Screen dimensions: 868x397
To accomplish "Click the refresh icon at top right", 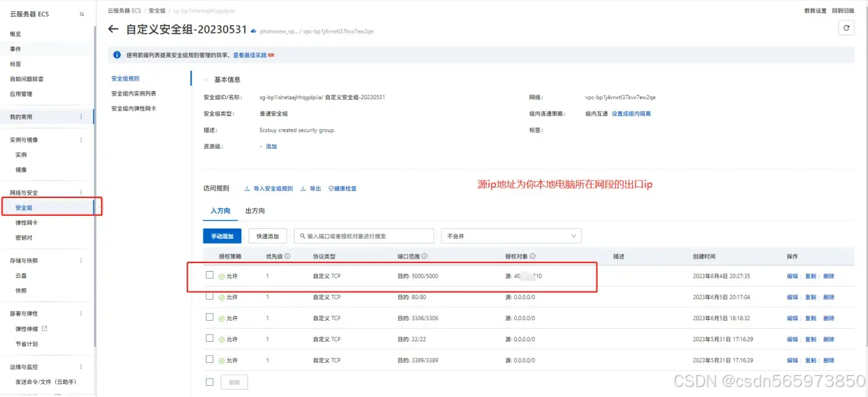I will point(846,27).
